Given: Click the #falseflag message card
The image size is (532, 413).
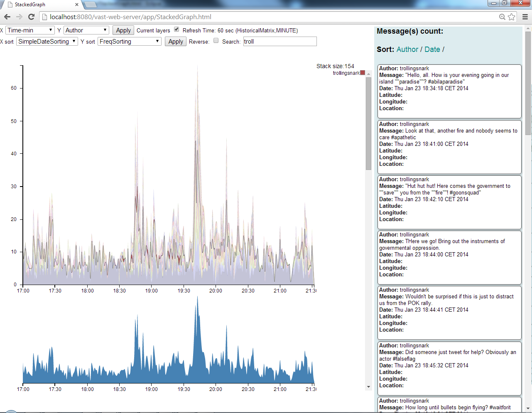Looking at the screenshot, I should pyautogui.click(x=449, y=369).
